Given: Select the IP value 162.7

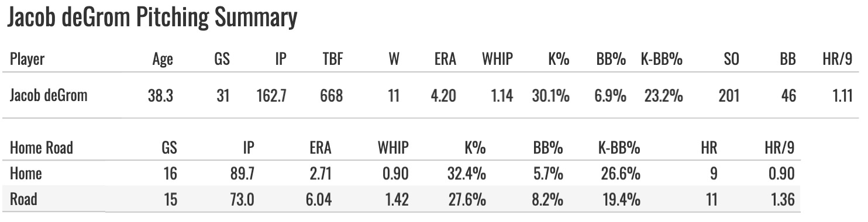Looking at the screenshot, I should click(x=271, y=95).
